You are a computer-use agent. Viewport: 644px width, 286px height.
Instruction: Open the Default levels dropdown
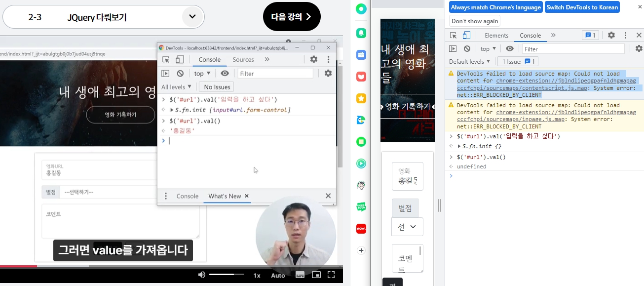470,61
